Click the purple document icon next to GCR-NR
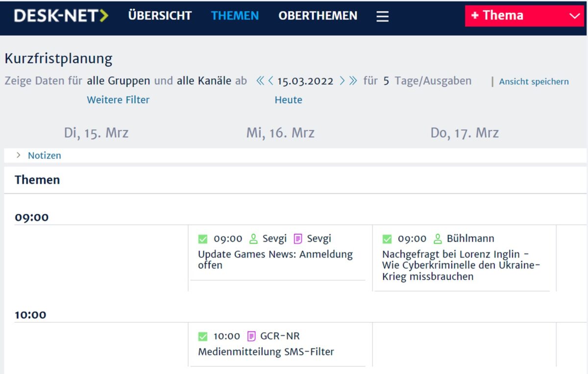This screenshot has width=588, height=374. (251, 336)
